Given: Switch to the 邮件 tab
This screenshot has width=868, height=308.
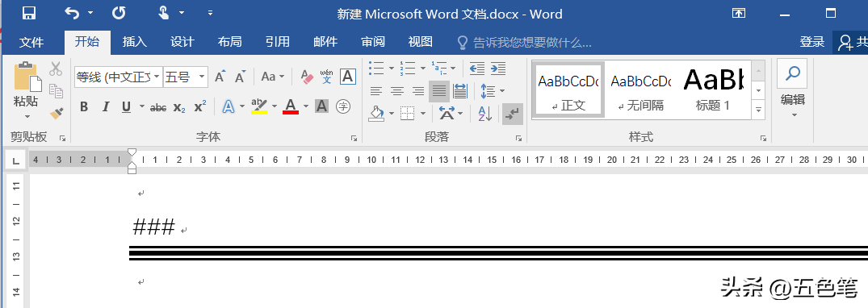Looking at the screenshot, I should point(325,42).
